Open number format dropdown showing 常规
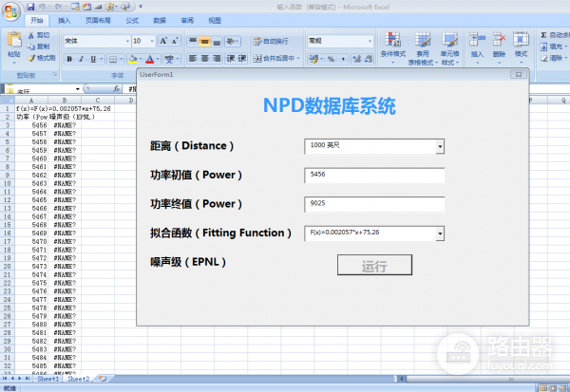Viewport: 570px width, 392px height. 370,41
